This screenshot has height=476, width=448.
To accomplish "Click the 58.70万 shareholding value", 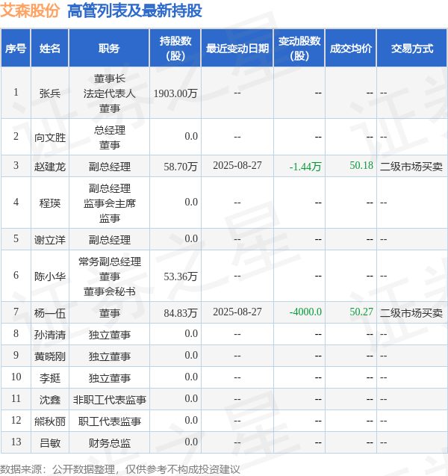I will click(x=181, y=167).
